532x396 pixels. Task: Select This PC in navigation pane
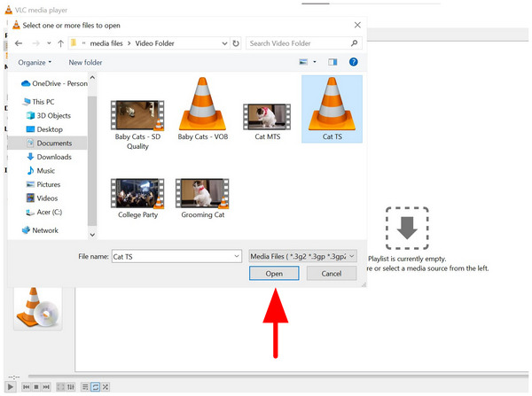coord(38,102)
